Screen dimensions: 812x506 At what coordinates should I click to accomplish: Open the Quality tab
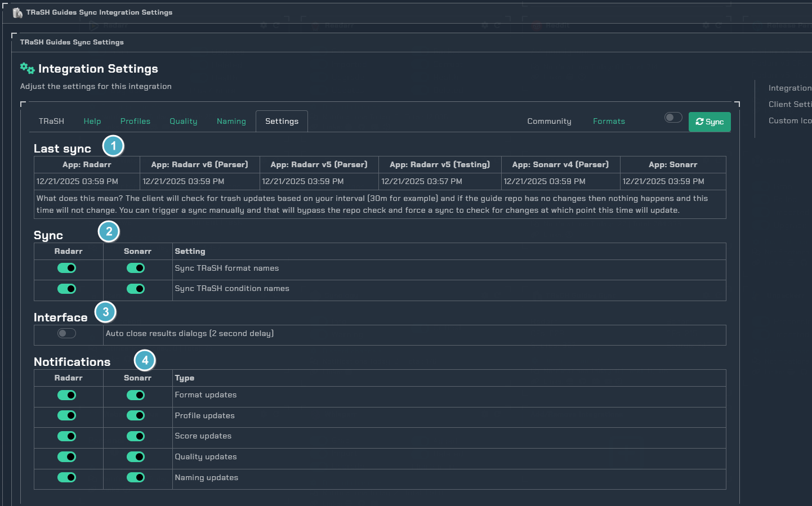(183, 120)
